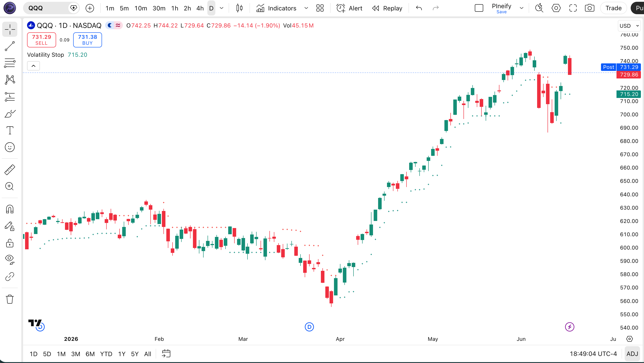Switch to 5m interval
Screen dimensions: 644x363
click(124, 8)
